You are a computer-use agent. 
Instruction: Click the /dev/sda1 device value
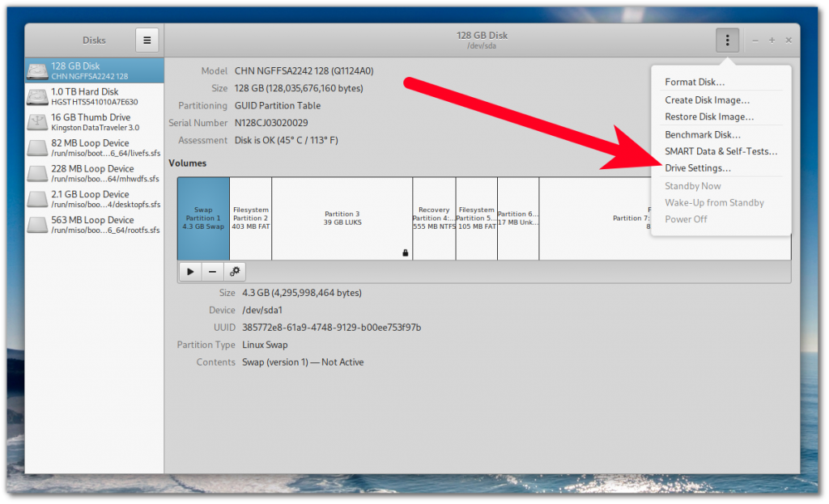click(262, 310)
